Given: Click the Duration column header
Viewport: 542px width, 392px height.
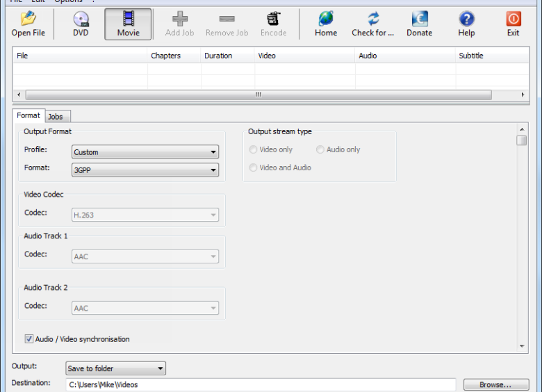Looking at the screenshot, I should 218,56.
